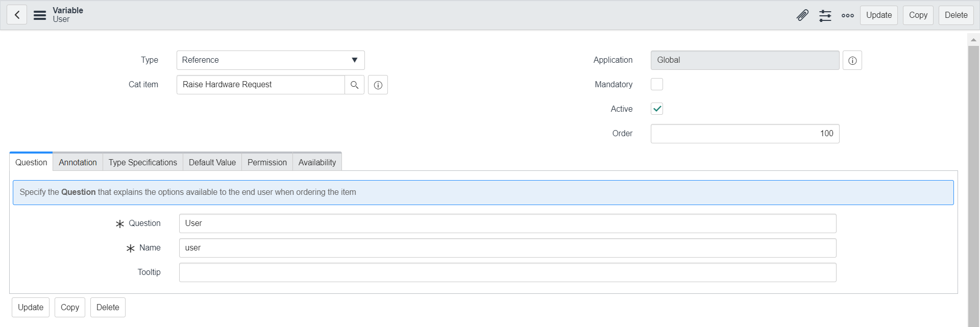Click the Question text field
Image resolution: width=980 pixels, height=327 pixels.
508,223
